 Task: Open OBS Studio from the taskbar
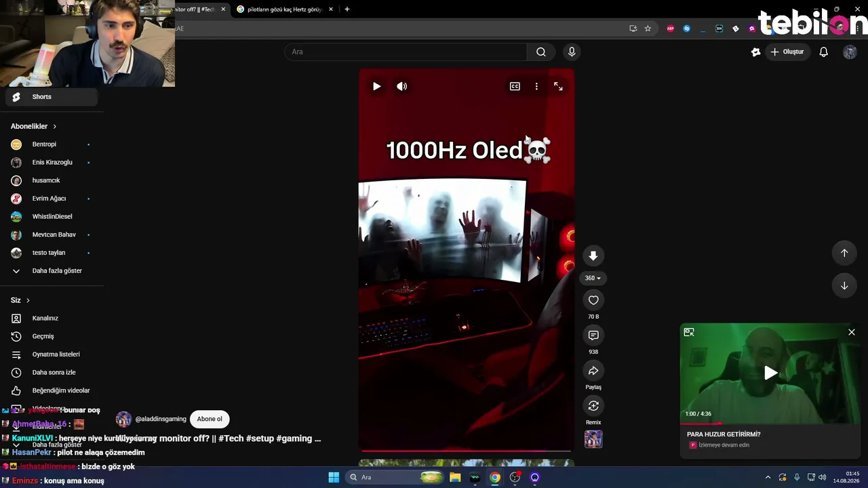point(515,477)
